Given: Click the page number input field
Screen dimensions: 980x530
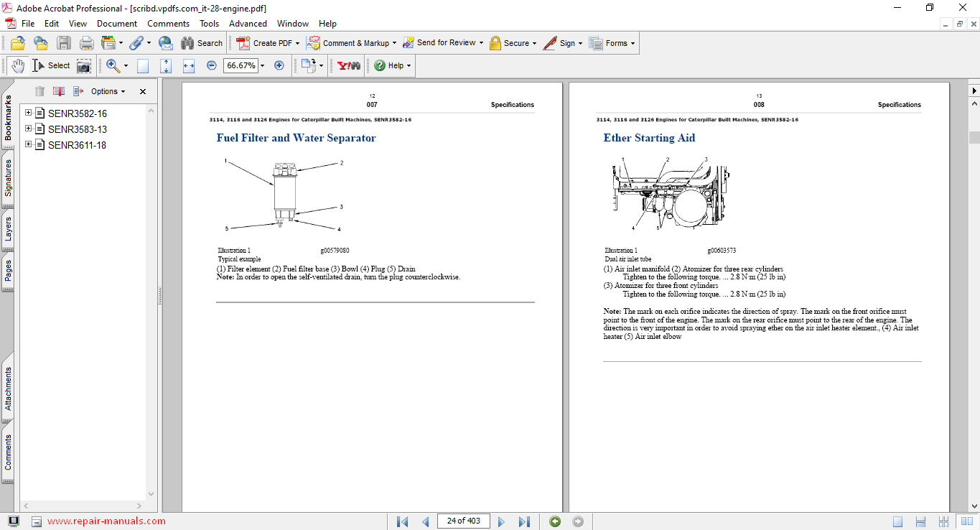Looking at the screenshot, I should click(x=463, y=521).
